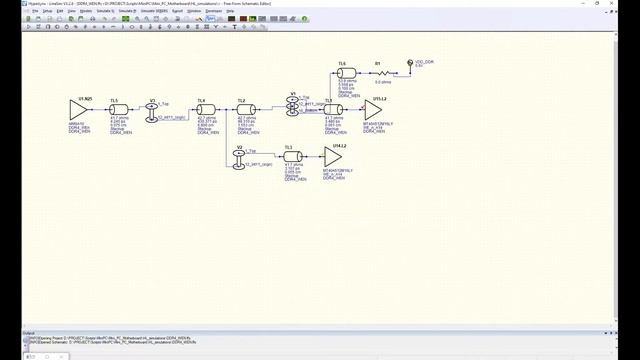The width and height of the screenshot is (640, 360).
Task: Open the File menu
Action: (x=35, y=11)
